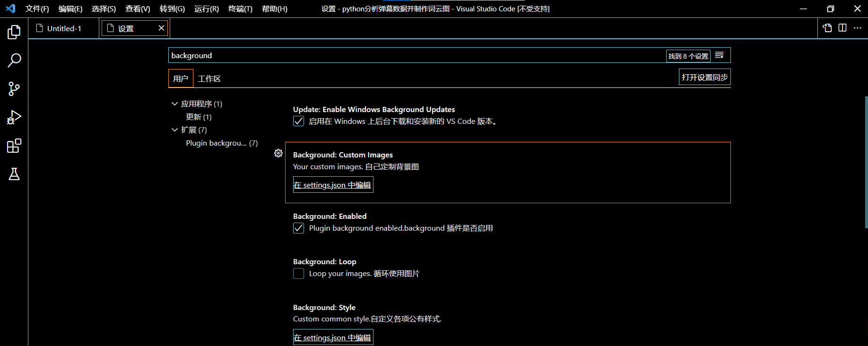This screenshot has width=868, height=346.
Task: Open the Search view in activity bar
Action: pos(14,61)
